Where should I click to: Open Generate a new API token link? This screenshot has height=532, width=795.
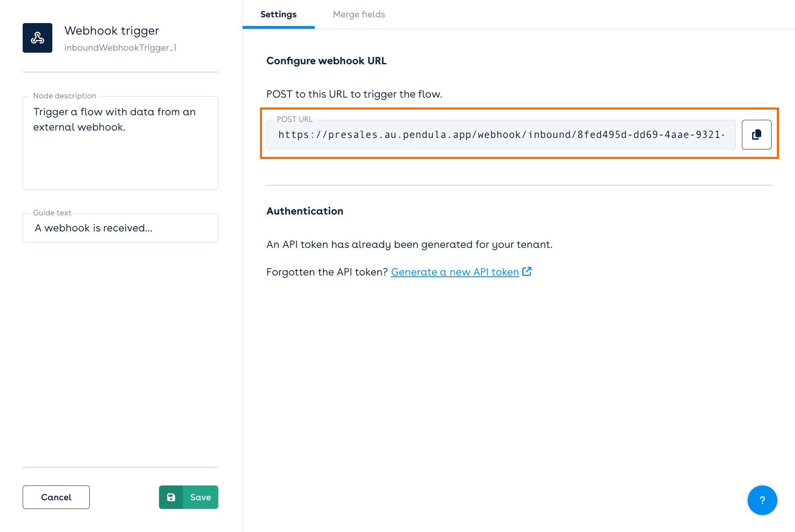tap(455, 272)
